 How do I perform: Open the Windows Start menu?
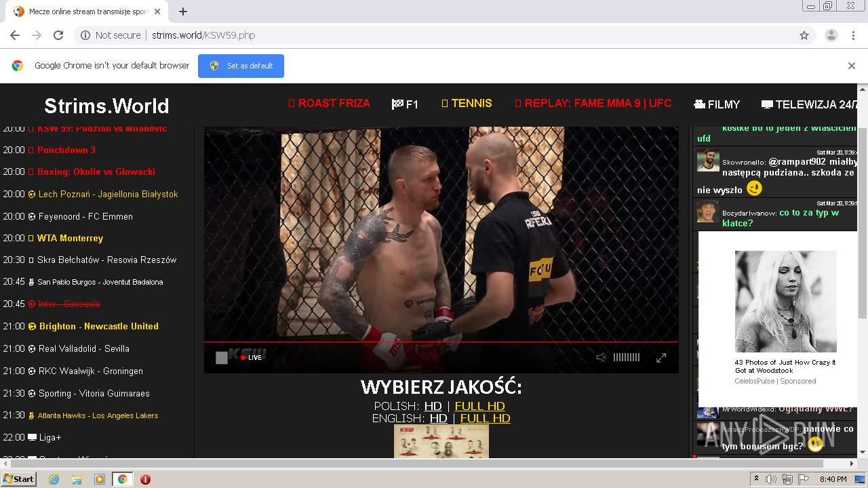click(18, 479)
